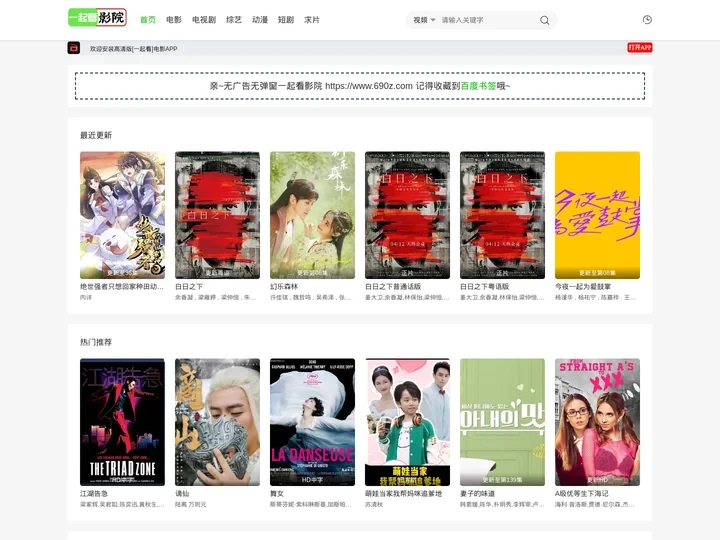
Task: Open the 绝世强者只想回家种田 poster
Action: pyautogui.click(x=122, y=215)
